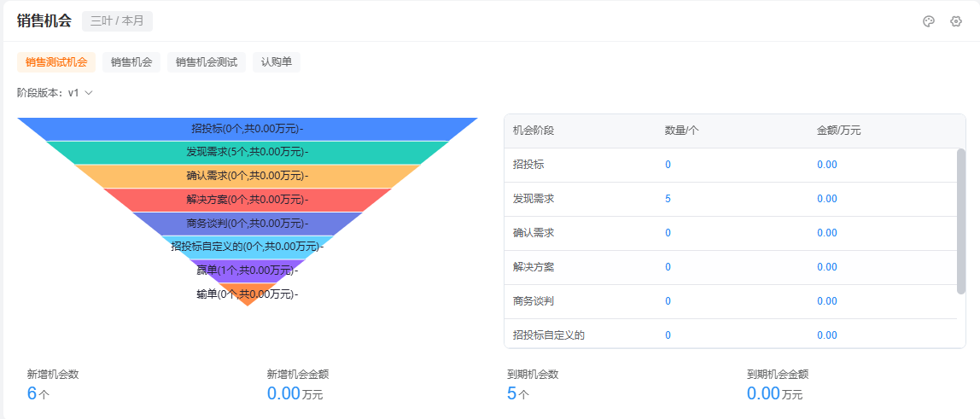The width and height of the screenshot is (980, 419).
Task: Open the 招投标 amount link 0.00
Action: (x=827, y=165)
